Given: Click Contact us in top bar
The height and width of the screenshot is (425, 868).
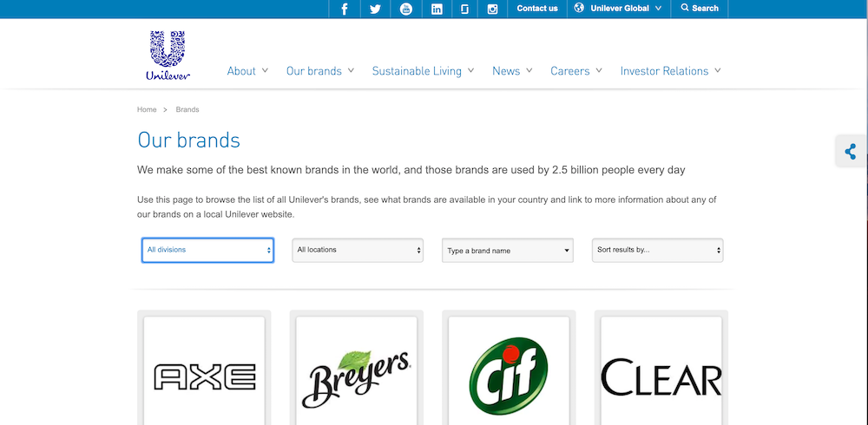Looking at the screenshot, I should pyautogui.click(x=537, y=9).
